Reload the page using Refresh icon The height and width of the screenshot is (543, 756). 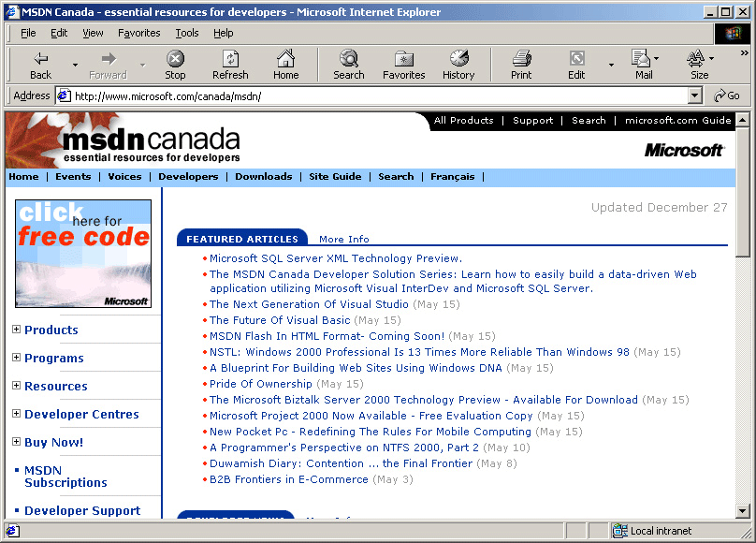tap(230, 66)
